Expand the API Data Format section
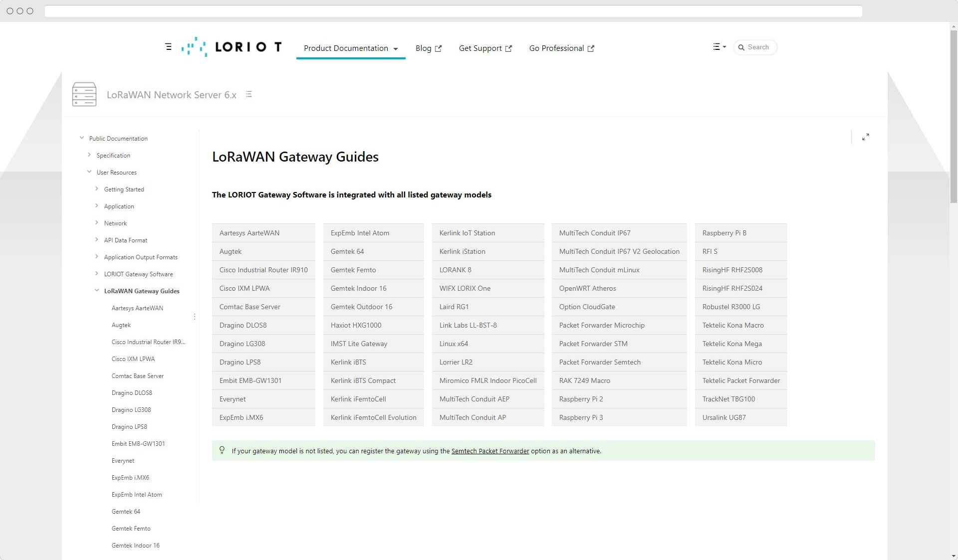 tap(97, 240)
